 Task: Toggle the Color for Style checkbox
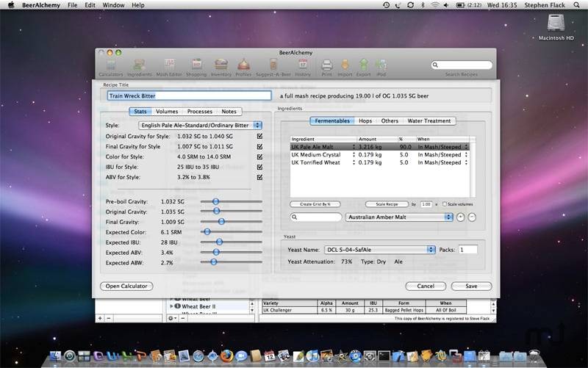(x=259, y=156)
